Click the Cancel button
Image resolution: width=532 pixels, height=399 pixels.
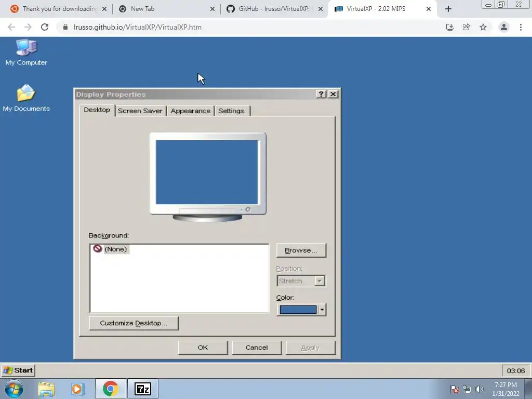coord(257,348)
